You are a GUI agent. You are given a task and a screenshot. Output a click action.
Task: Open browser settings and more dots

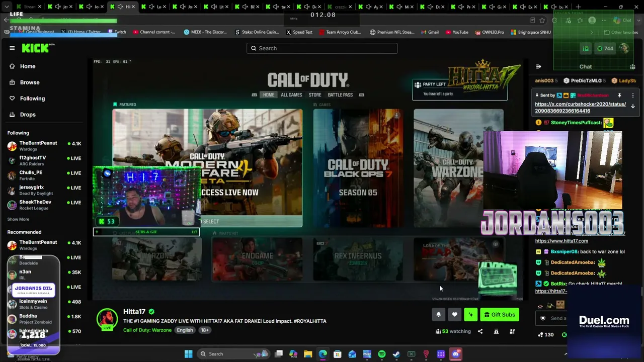click(x=605, y=21)
